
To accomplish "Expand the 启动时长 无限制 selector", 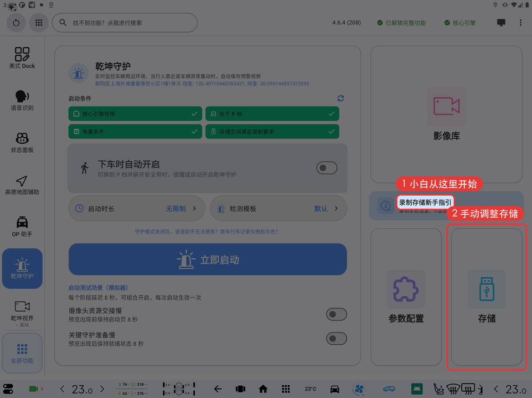I will click(137, 209).
